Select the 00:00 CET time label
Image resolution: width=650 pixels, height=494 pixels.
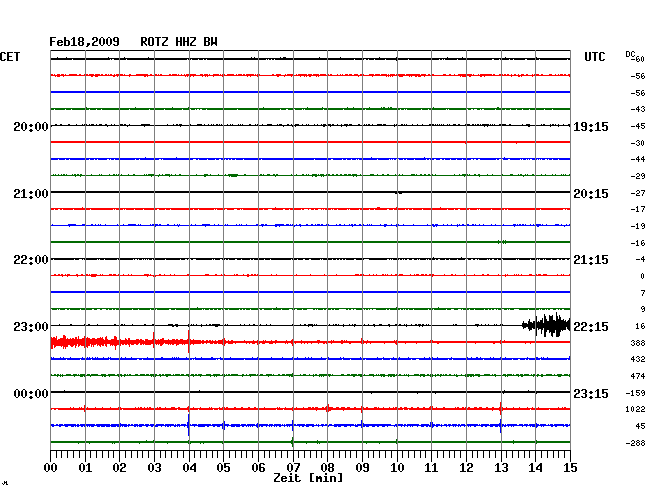[31, 393]
